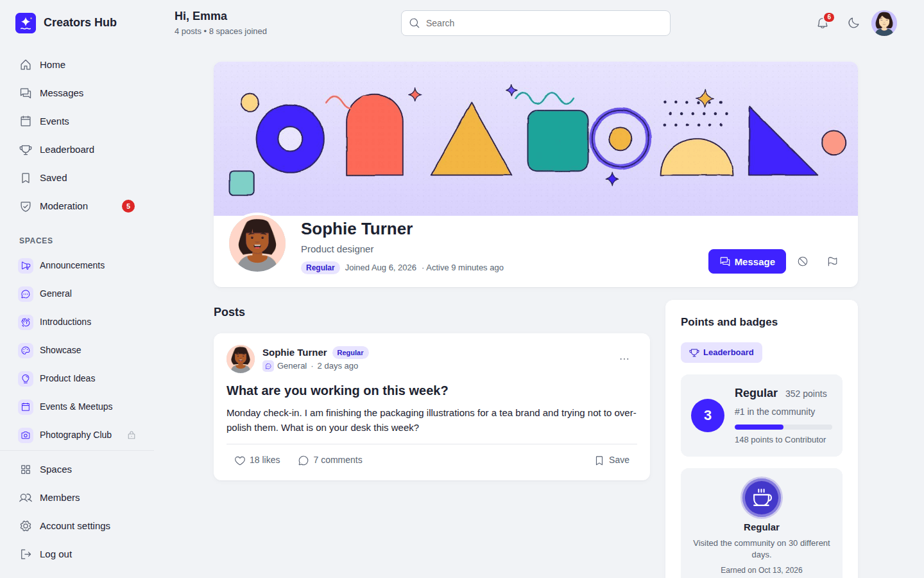Open Leaderboard button in Points and badges
Screen dimensions: 924x578
721,353
